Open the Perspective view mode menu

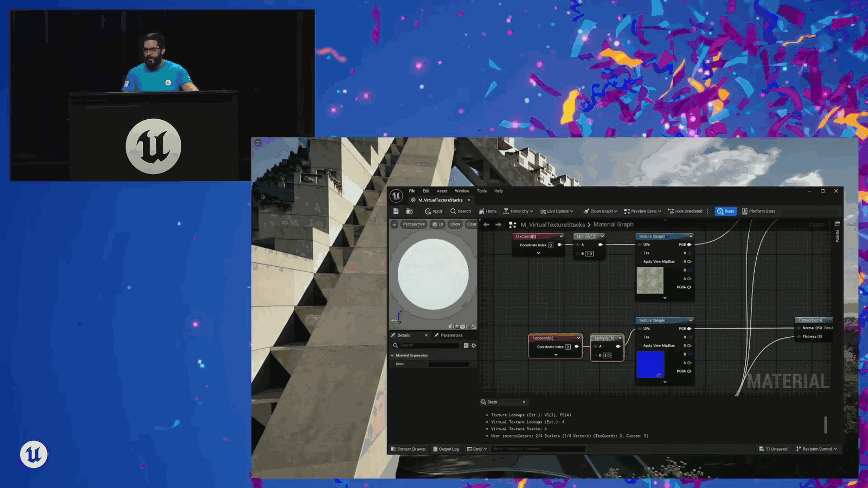point(414,224)
